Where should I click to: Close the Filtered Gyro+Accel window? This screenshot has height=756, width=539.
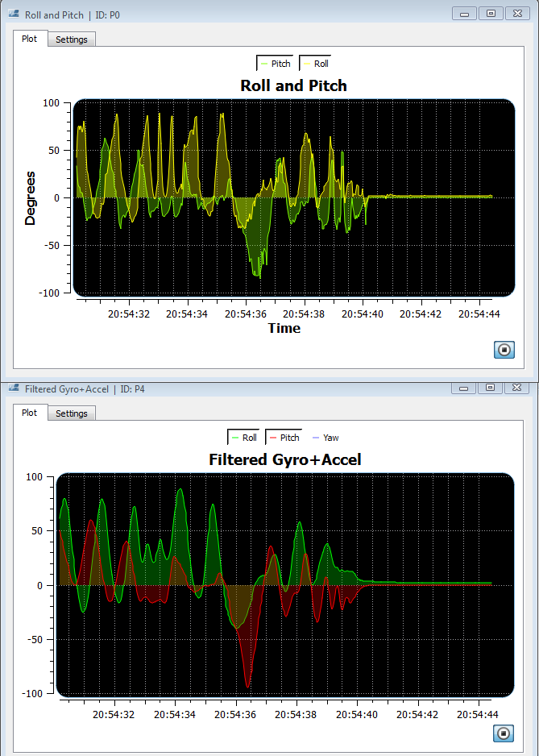pyautogui.click(x=516, y=388)
